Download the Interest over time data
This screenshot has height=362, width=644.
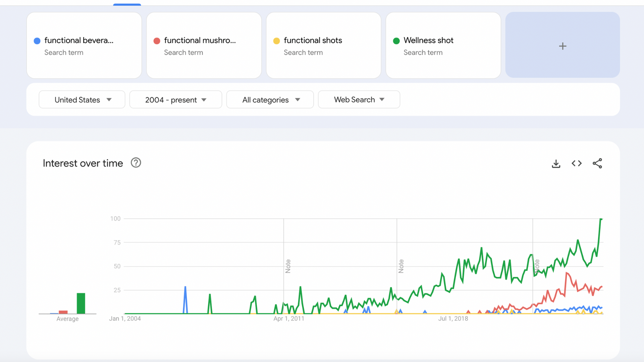[x=556, y=164]
